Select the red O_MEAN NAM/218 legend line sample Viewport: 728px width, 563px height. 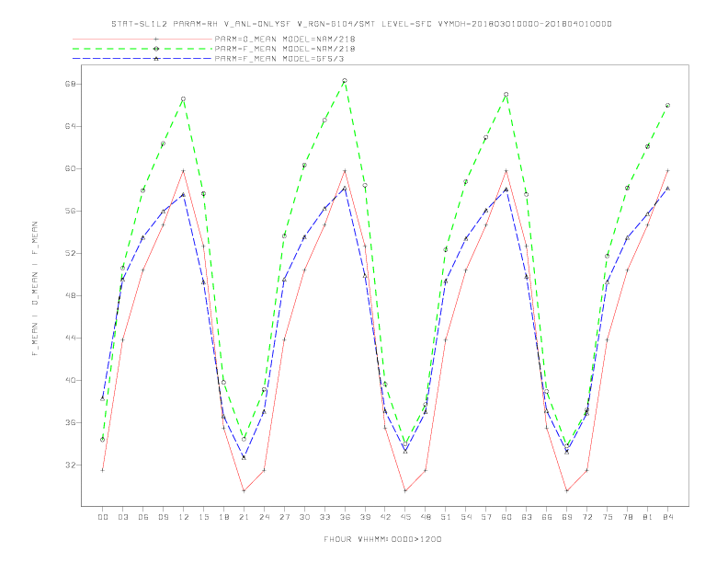point(142,39)
